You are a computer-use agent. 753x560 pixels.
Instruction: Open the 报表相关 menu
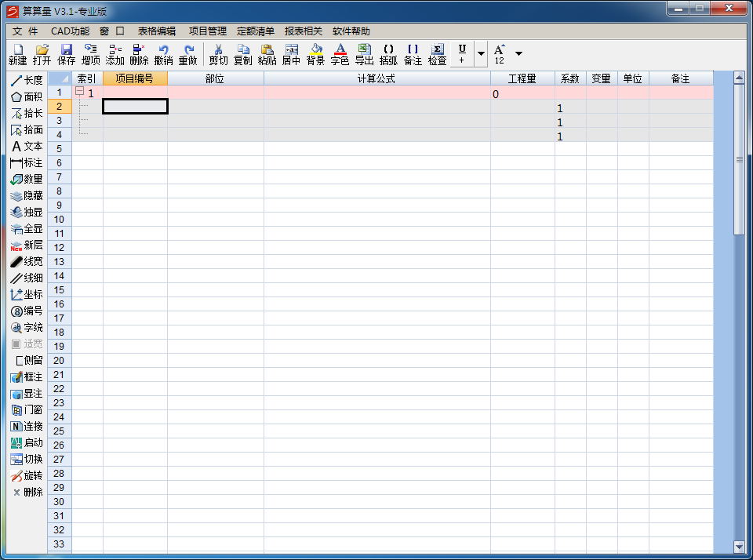[303, 31]
